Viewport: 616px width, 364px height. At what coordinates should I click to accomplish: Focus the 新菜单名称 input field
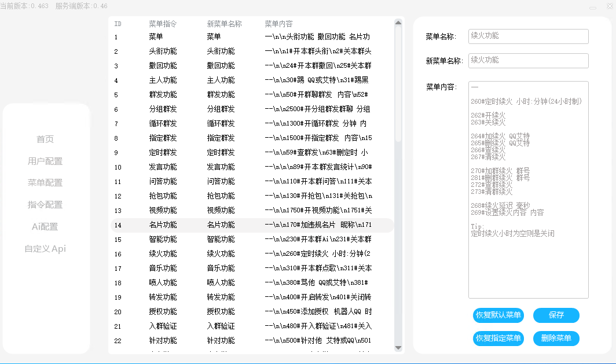click(x=529, y=60)
